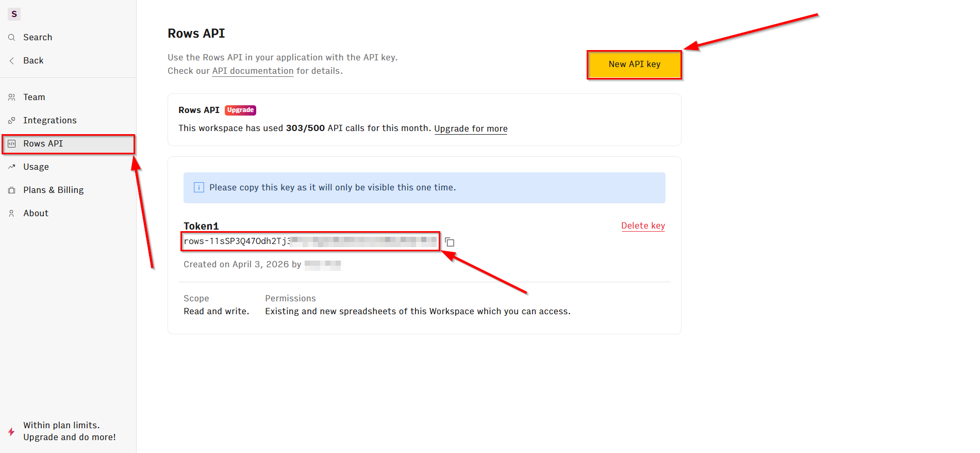
Task: Open the API documentation link
Action: click(x=253, y=71)
